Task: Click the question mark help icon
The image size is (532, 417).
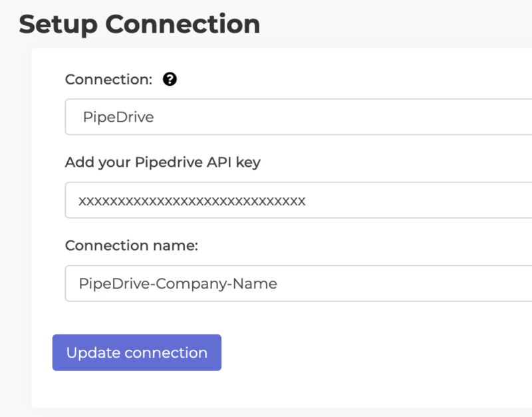Action: click(x=170, y=79)
